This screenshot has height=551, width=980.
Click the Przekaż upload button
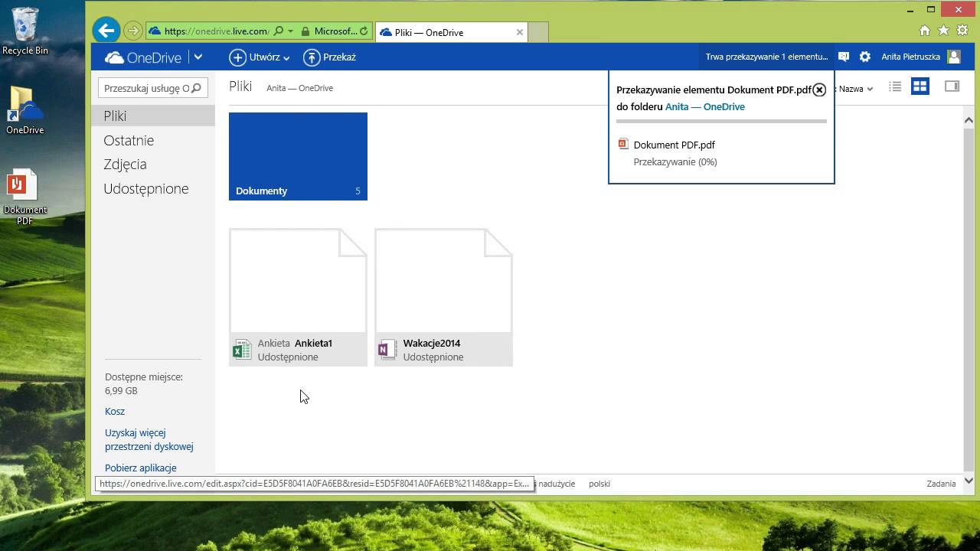[x=330, y=57]
